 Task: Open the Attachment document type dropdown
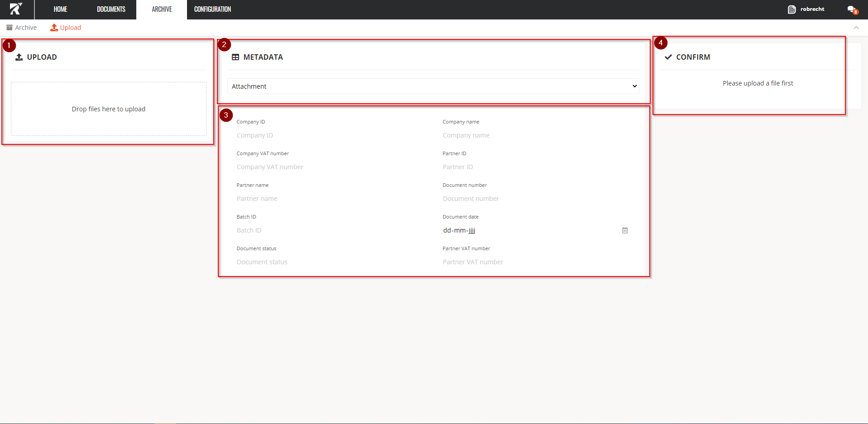(x=433, y=86)
